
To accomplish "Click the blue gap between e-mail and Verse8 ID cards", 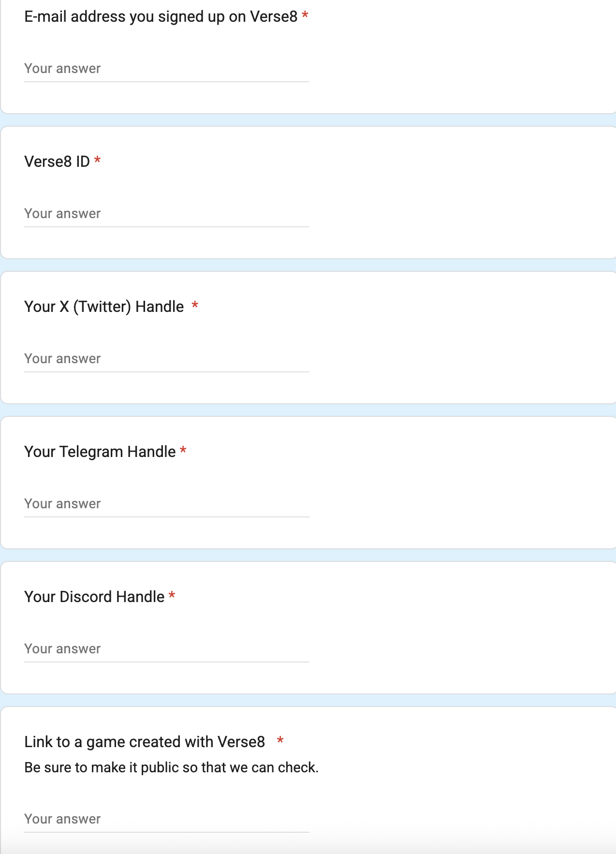I will coord(308,120).
